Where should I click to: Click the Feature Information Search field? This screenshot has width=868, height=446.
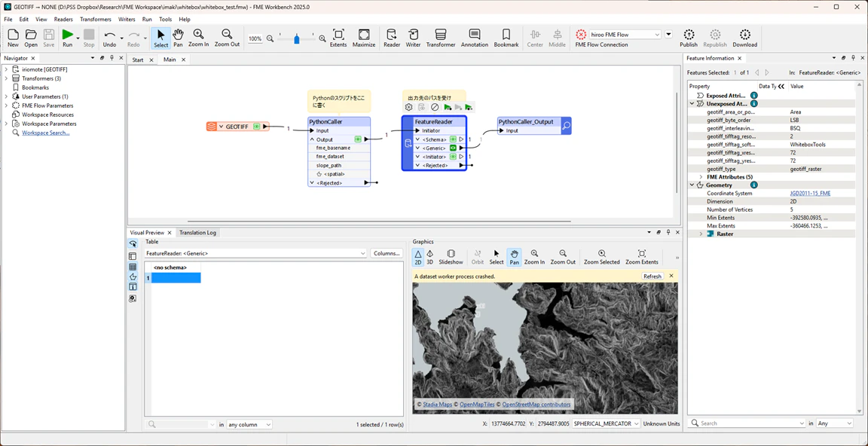[746, 423]
